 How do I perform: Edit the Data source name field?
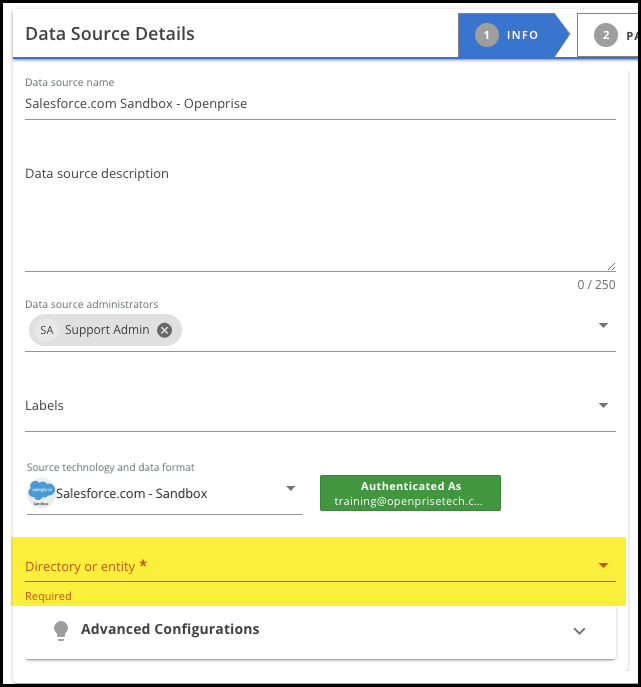pyautogui.click(x=320, y=104)
